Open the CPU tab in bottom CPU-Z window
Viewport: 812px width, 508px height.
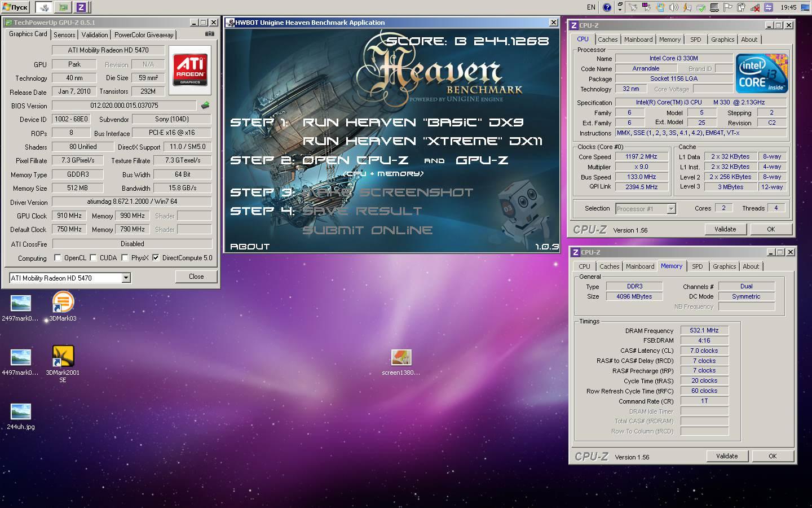point(585,266)
